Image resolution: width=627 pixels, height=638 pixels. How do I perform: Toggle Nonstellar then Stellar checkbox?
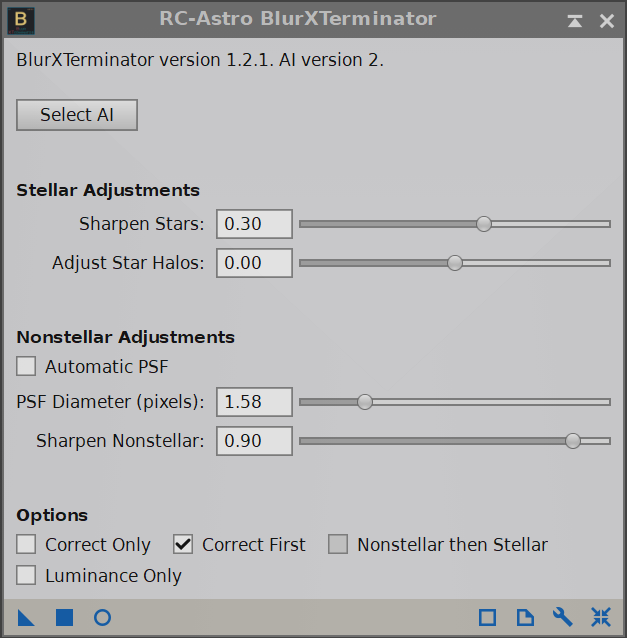(338, 544)
